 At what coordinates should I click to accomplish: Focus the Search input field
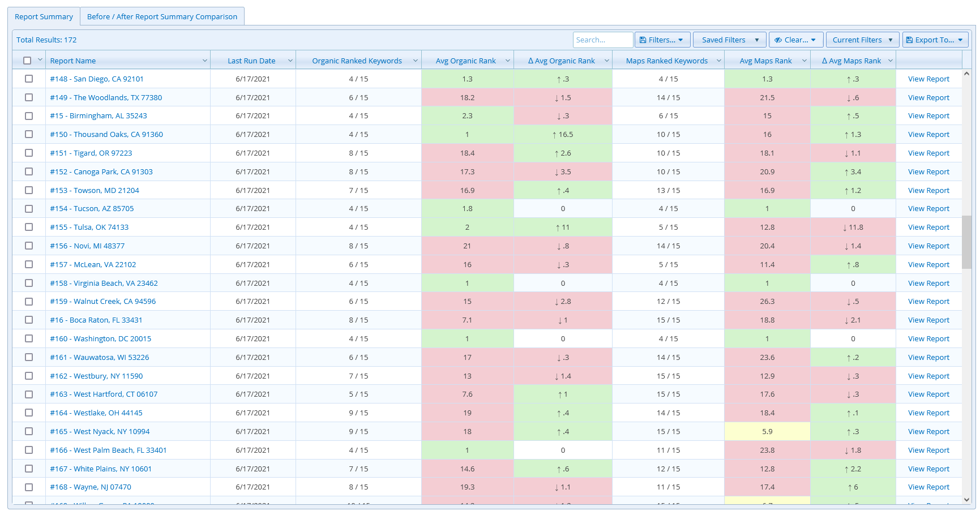click(602, 40)
